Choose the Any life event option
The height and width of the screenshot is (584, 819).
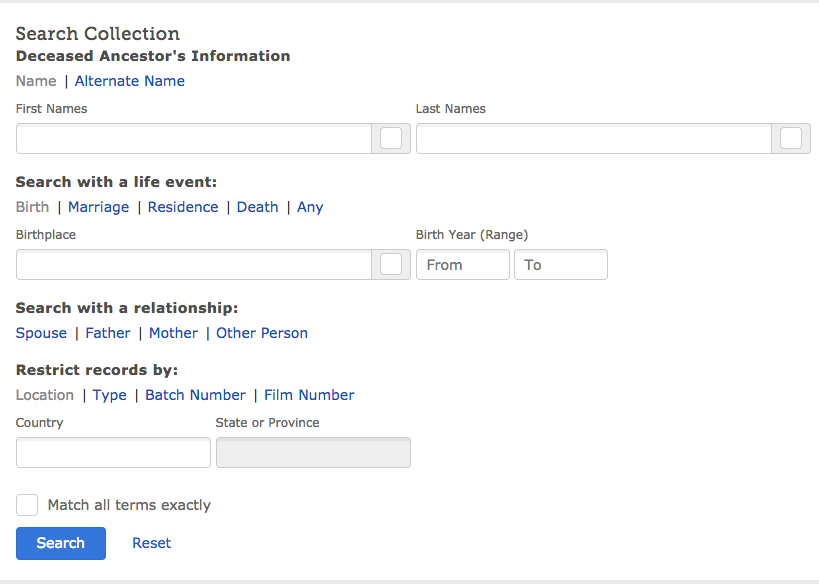coord(310,207)
